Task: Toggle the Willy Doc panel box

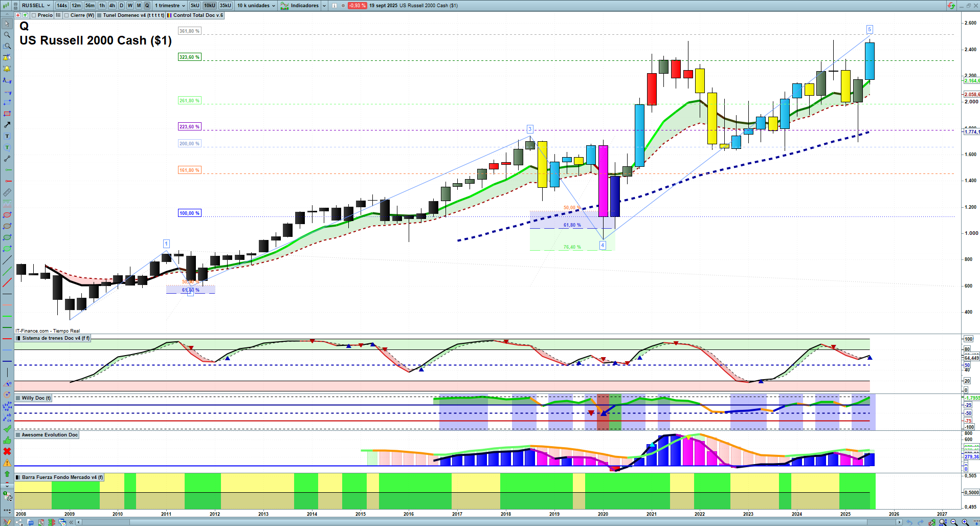Action: click(x=18, y=398)
